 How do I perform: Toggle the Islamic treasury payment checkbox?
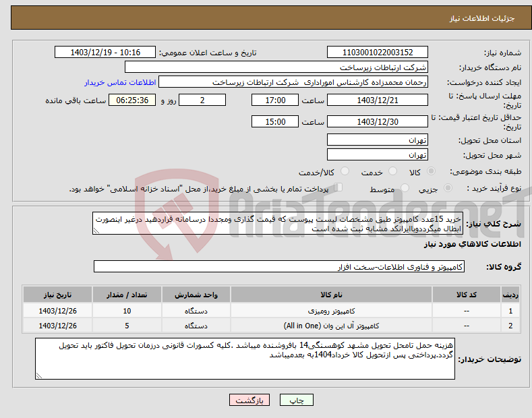[338, 187]
